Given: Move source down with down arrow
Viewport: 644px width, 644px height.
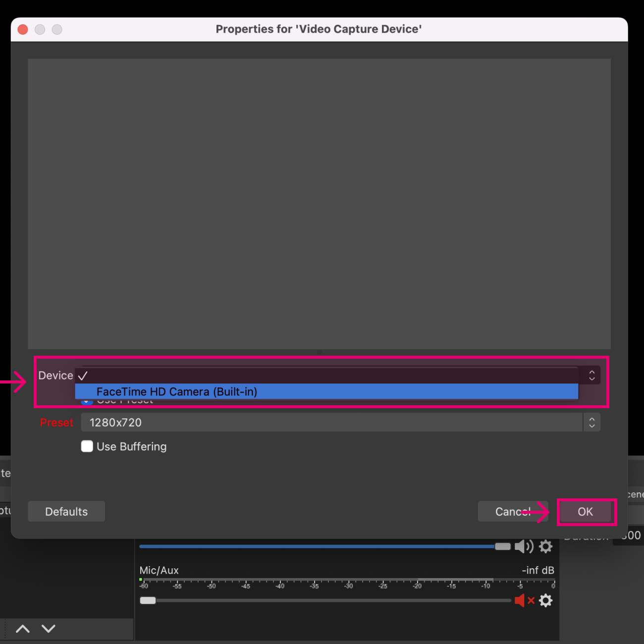Looking at the screenshot, I should 49,629.
